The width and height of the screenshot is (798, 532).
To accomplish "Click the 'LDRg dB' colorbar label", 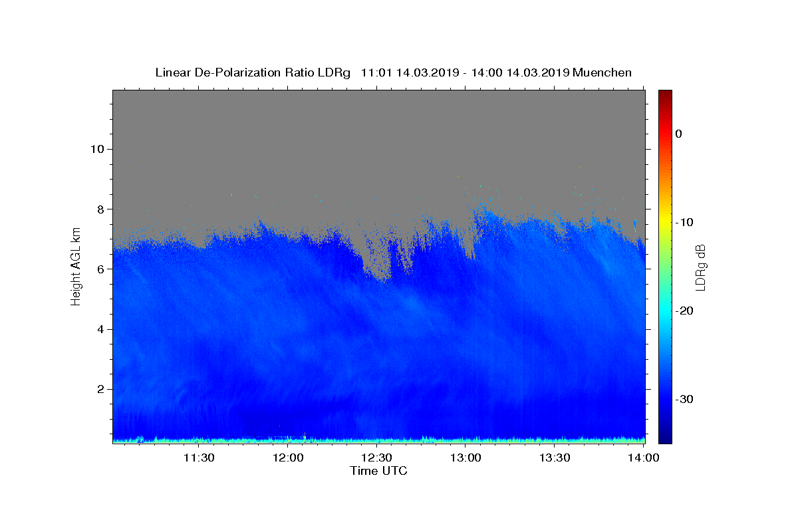I will (700, 267).
